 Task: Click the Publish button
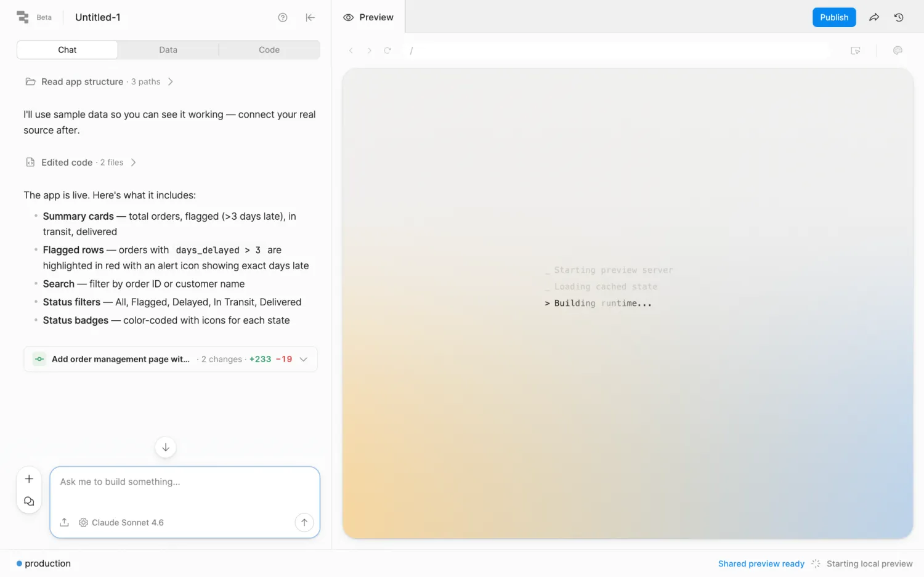834,17
